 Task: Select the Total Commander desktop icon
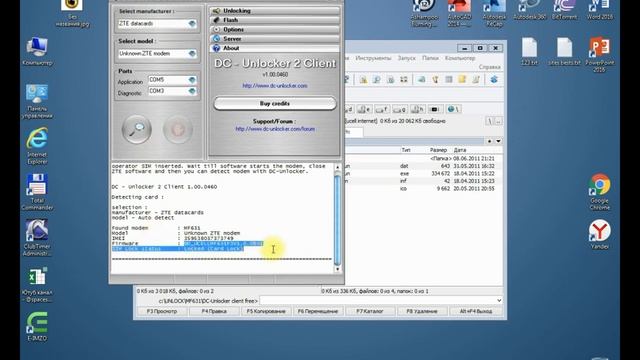[37, 192]
